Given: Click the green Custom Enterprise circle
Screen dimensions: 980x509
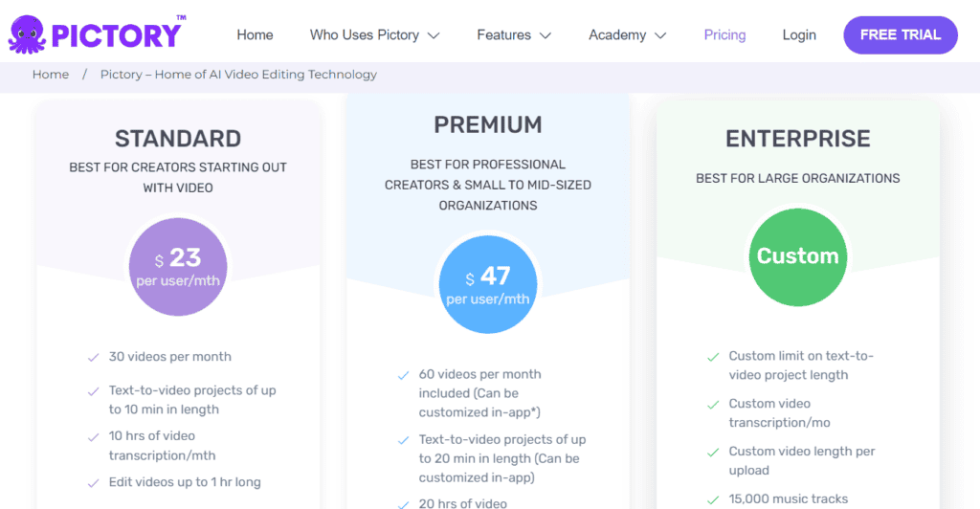Looking at the screenshot, I should [x=798, y=256].
